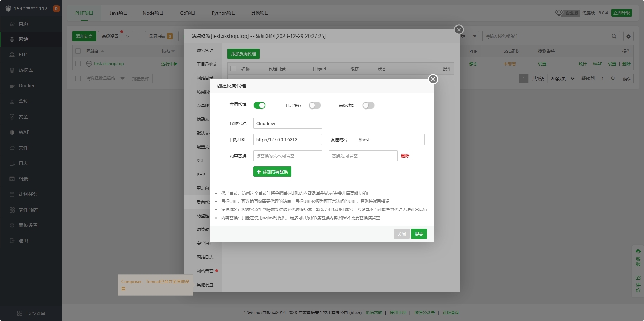Check the proxy list header checkbox
The width and height of the screenshot is (644, 321).
[233, 69]
